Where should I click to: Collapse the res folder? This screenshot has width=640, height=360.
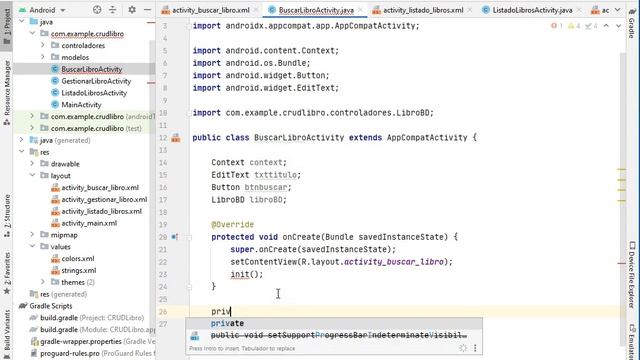22,152
